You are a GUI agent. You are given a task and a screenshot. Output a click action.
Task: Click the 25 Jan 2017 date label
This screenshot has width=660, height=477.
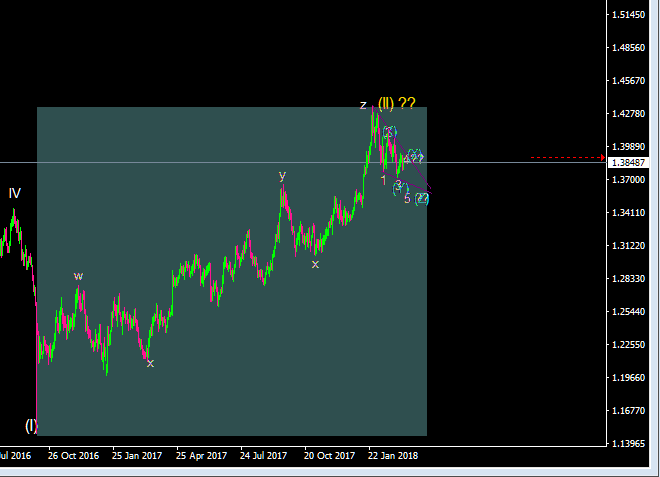(137, 455)
